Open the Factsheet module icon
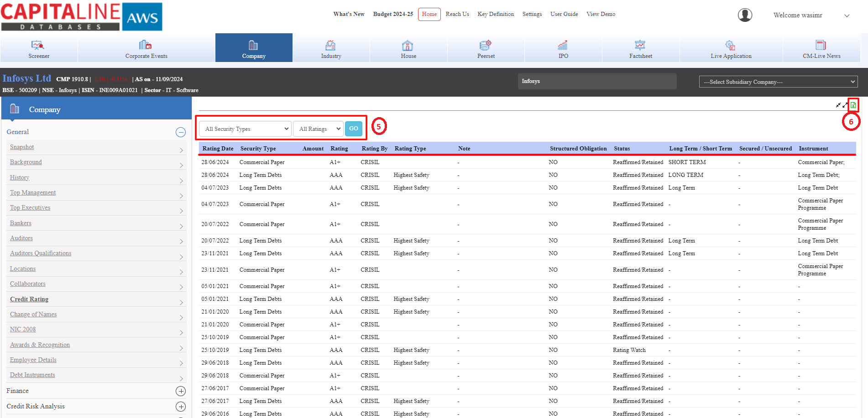 [640, 45]
